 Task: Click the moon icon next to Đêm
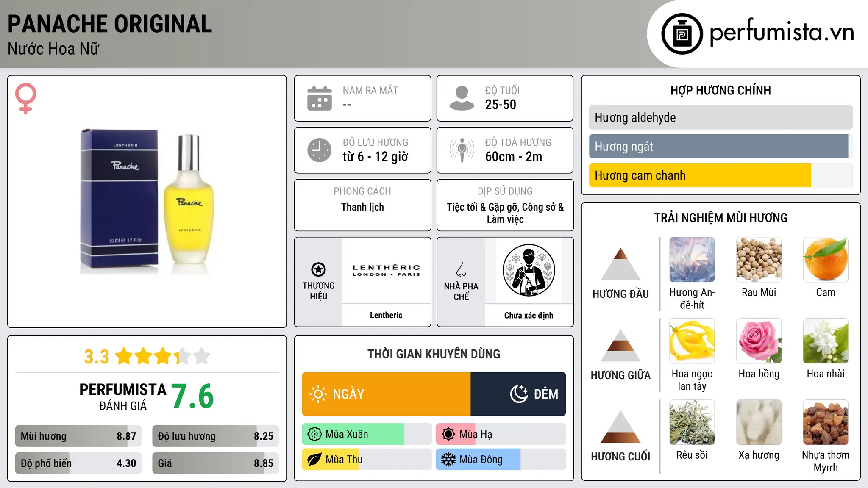point(519,394)
